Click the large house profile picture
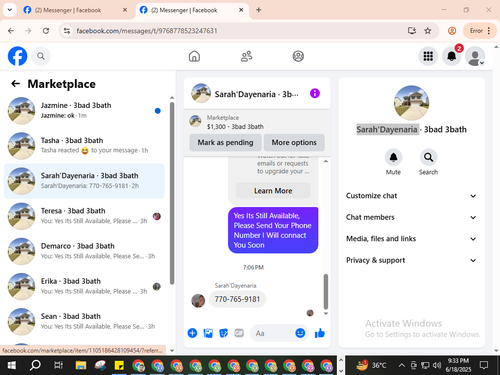This screenshot has height=375, width=500. [411, 103]
